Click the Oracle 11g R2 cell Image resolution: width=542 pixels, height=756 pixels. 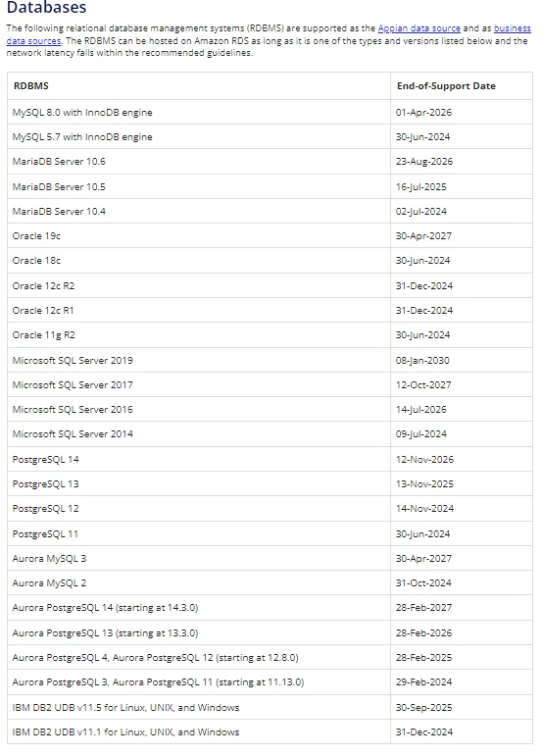coord(199,334)
